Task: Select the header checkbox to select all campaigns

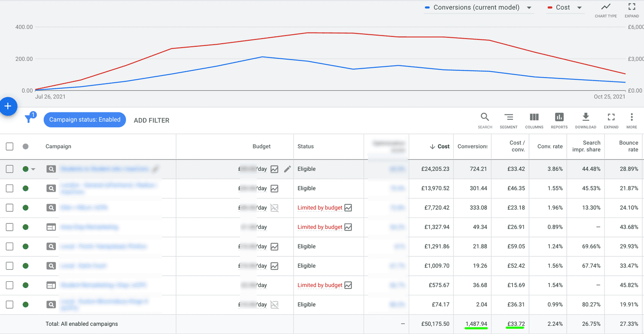Action: 9,146
